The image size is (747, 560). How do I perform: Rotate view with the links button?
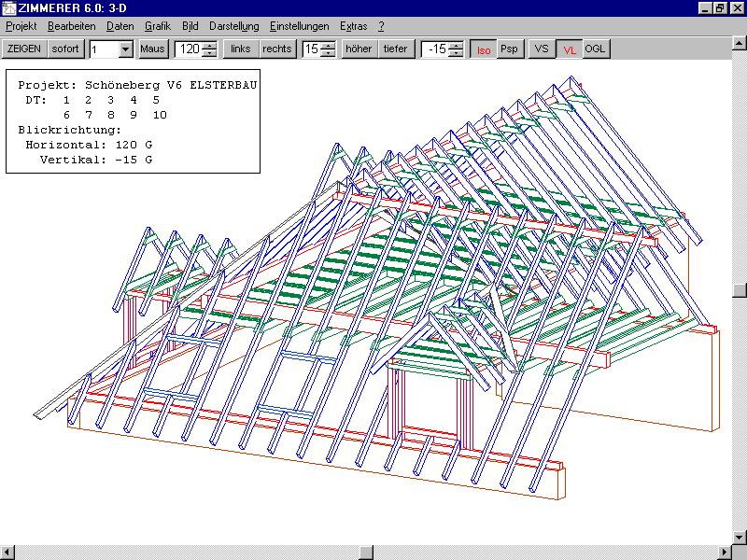pos(241,49)
